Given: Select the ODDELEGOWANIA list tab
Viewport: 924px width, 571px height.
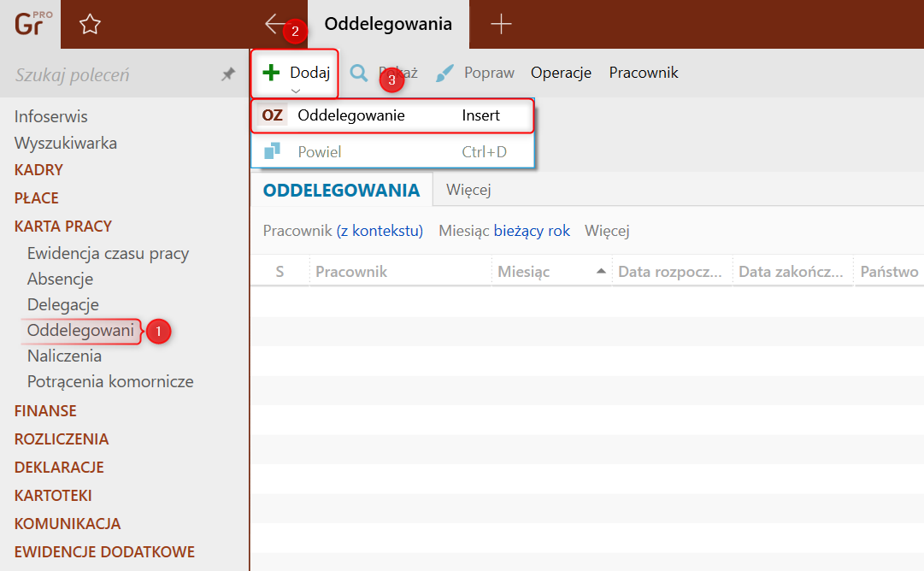Looking at the screenshot, I should pyautogui.click(x=342, y=190).
